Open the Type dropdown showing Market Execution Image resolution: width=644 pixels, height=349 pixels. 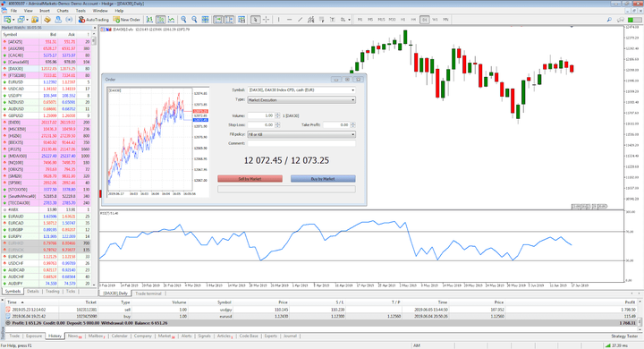(x=301, y=100)
